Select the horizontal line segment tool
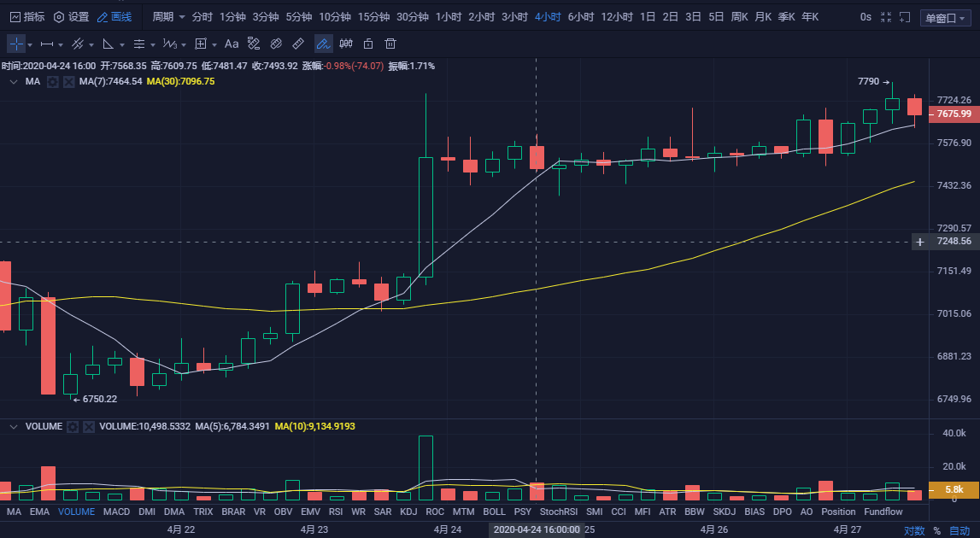 click(47, 44)
